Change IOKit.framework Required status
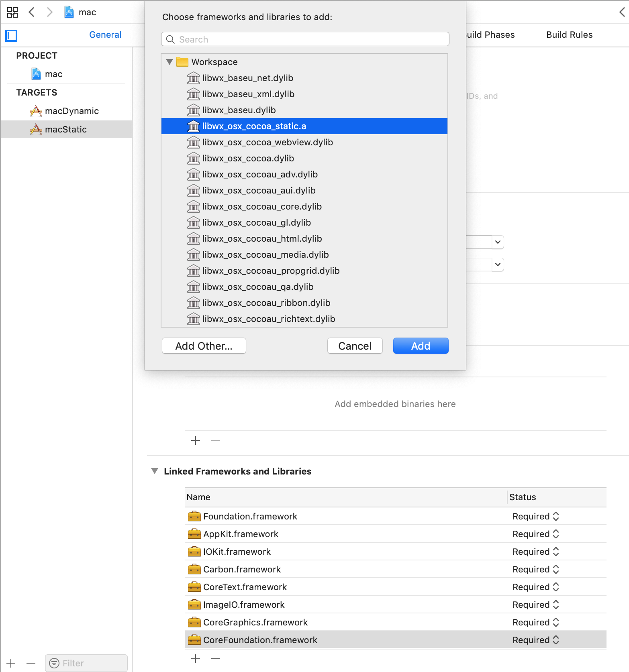Viewport: 629px width, 672px height. [536, 552]
